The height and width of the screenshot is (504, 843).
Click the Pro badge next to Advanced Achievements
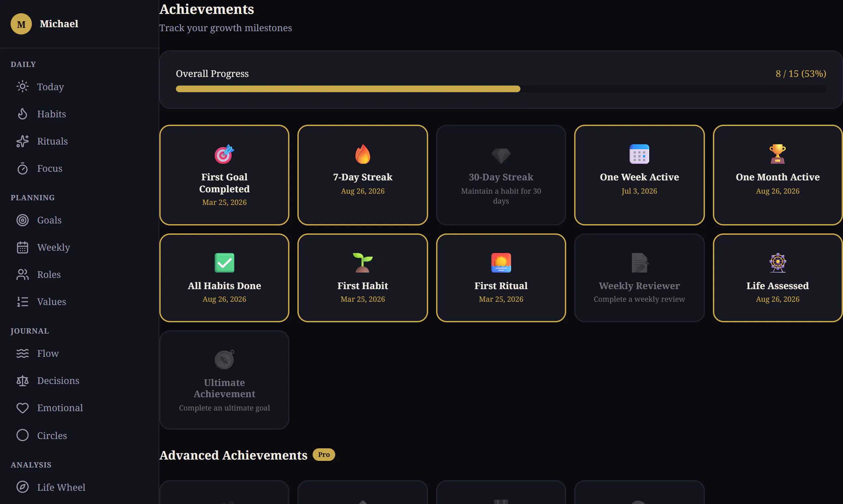coord(324,454)
